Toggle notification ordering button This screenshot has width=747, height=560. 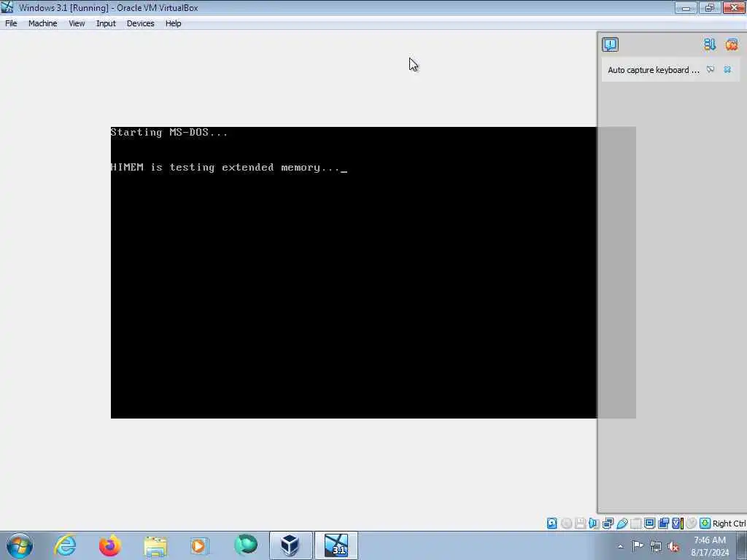[709, 44]
